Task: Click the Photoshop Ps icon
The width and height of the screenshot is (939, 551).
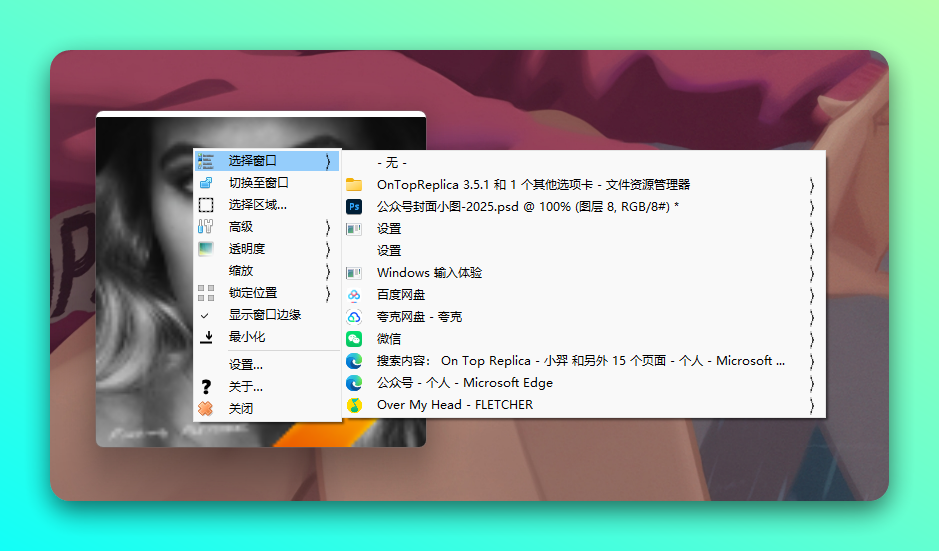Action: click(354, 207)
